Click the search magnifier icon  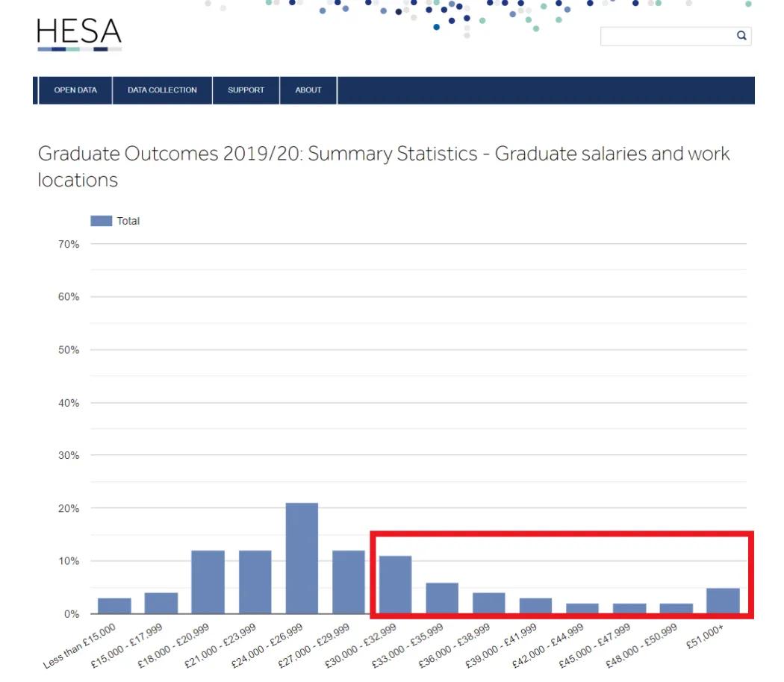pos(741,35)
